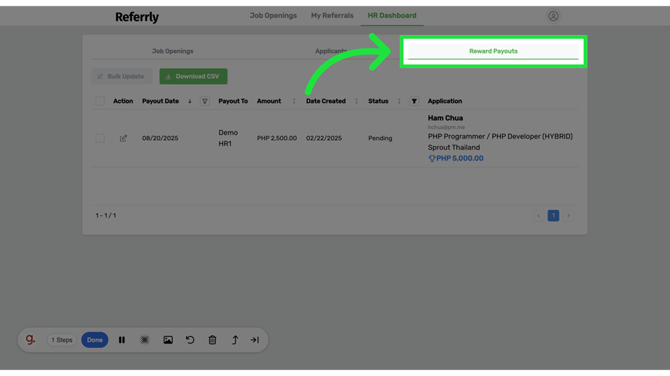Go to next page chevron
Viewport: 670px width, 376px height.
tap(568, 215)
